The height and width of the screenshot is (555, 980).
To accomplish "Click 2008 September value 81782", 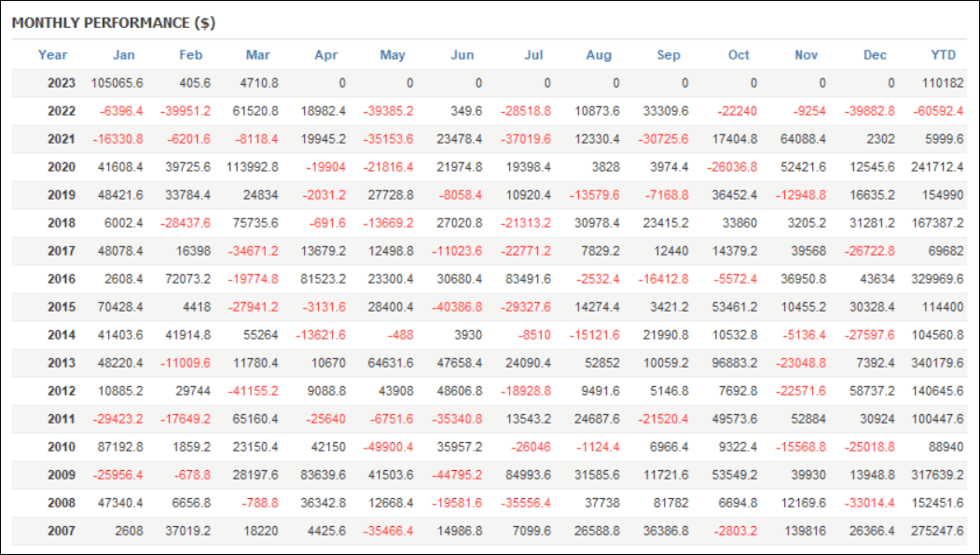I will (671, 503).
